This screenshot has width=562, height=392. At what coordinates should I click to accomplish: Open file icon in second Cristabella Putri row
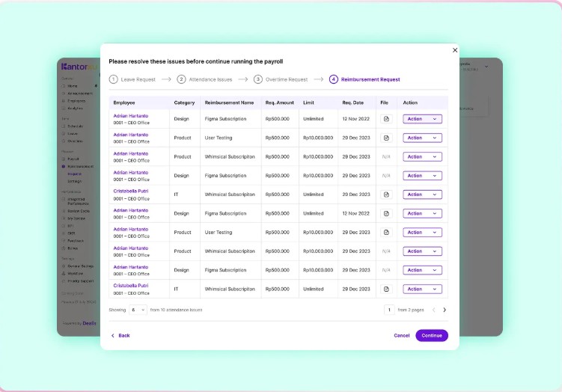coord(386,290)
